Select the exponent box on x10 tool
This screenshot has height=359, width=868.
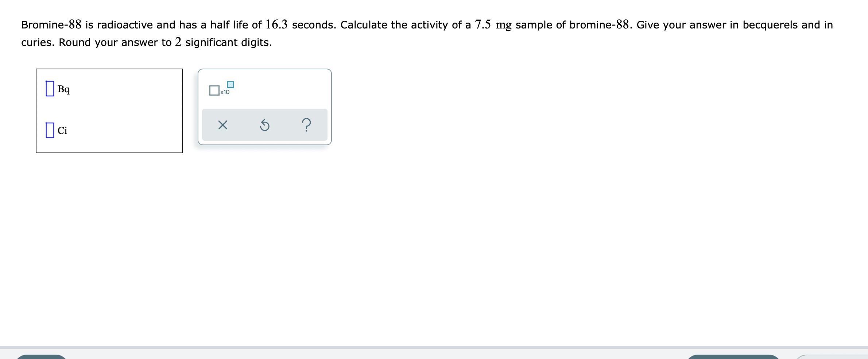[x=230, y=84]
